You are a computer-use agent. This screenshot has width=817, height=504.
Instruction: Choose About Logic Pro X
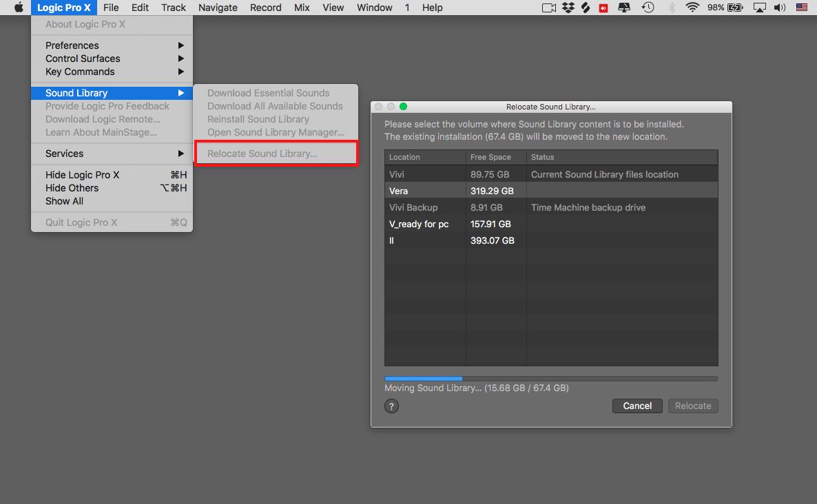click(112, 24)
